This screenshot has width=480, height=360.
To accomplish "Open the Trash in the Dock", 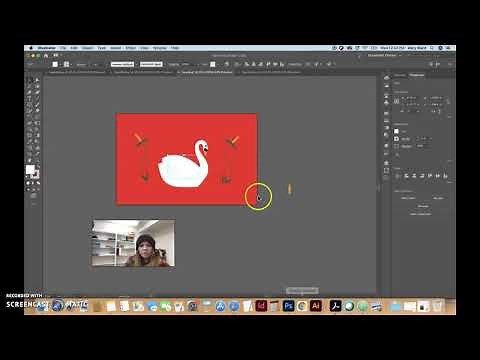I will tap(437, 305).
